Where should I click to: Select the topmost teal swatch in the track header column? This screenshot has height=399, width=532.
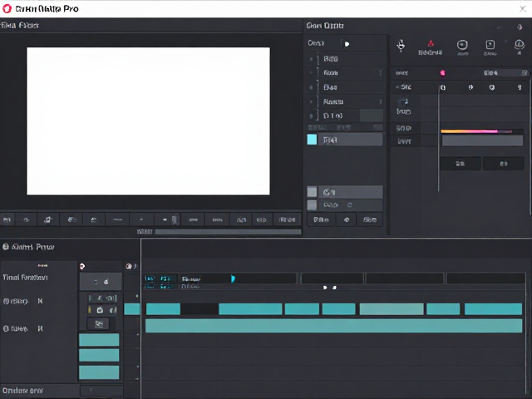99,340
